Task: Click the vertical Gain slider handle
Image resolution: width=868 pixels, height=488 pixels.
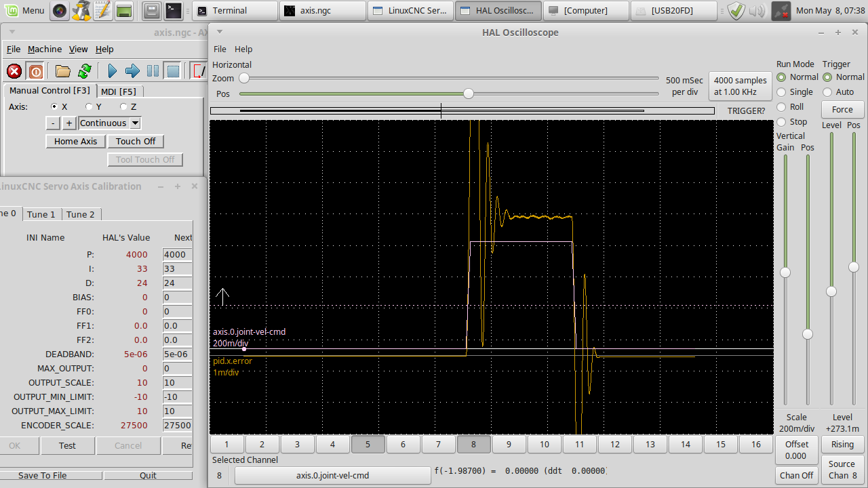Action: (x=785, y=272)
